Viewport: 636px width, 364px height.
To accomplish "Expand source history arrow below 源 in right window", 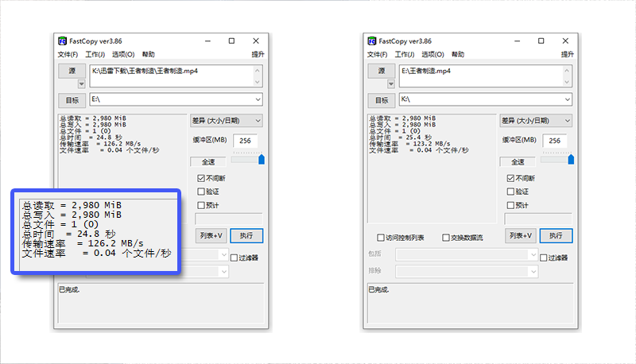I will point(391,84).
